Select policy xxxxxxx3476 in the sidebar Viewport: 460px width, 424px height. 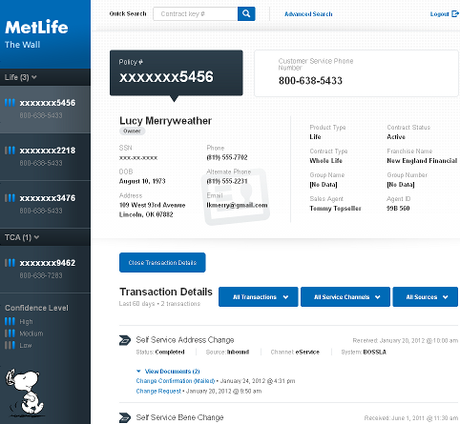pyautogui.click(x=45, y=204)
